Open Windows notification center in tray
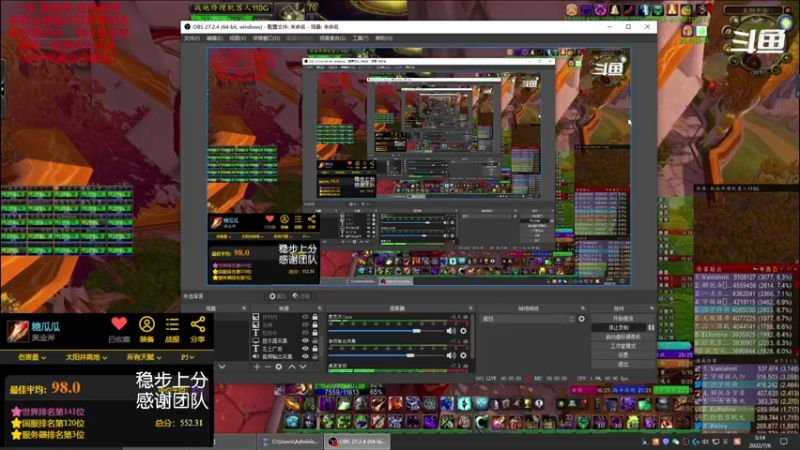 784,442
